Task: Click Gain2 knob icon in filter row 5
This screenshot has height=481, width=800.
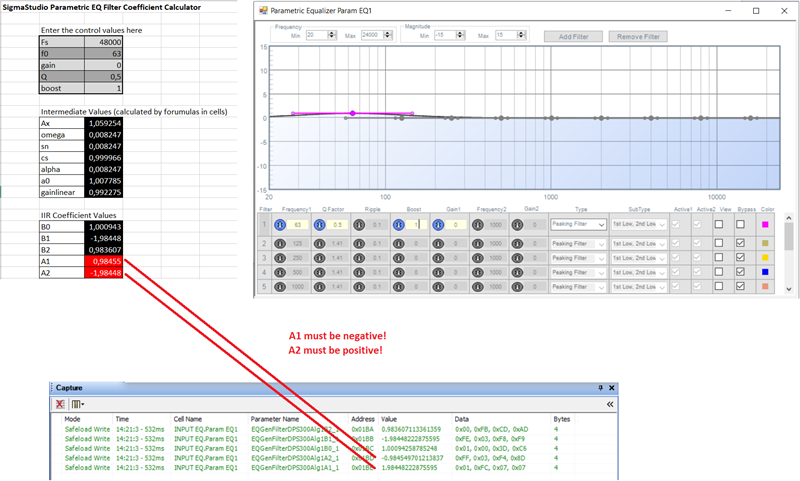Action: click(517, 287)
